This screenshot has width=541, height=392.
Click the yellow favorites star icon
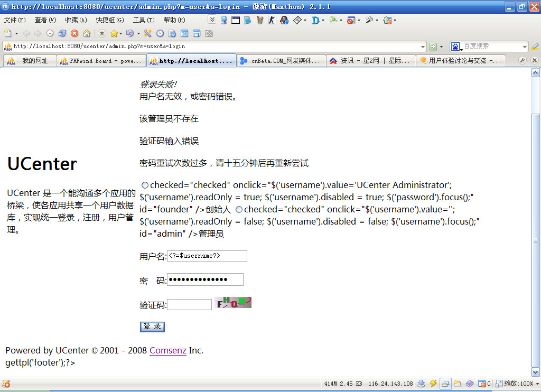[x=114, y=33]
